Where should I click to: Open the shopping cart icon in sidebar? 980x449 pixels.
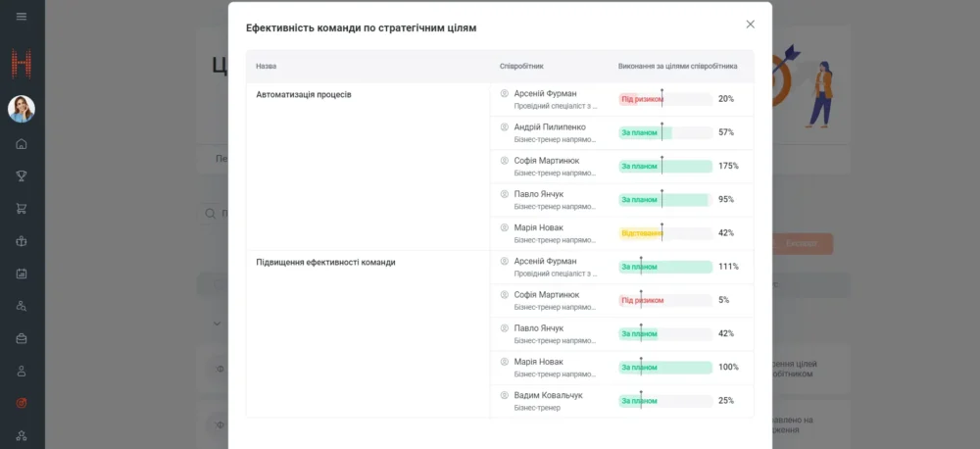click(x=22, y=209)
